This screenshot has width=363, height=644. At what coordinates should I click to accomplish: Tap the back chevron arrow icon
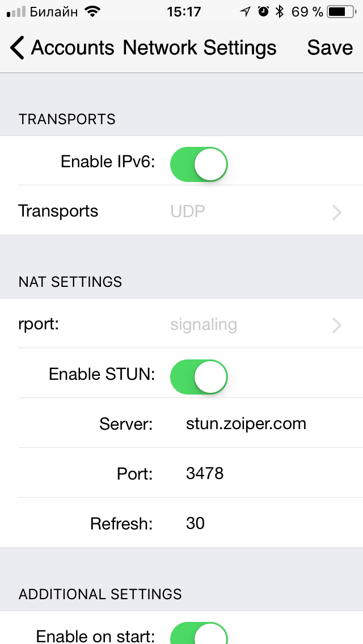pos(17,48)
